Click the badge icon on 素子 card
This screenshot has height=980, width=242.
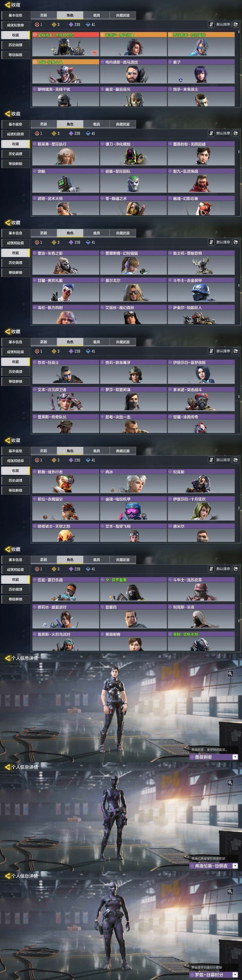pyautogui.click(x=181, y=80)
